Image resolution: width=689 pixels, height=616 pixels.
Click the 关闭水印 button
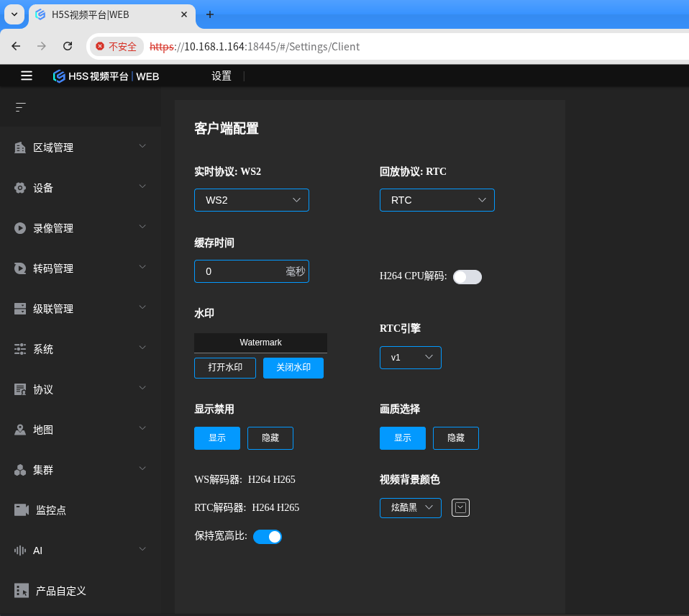(x=293, y=368)
